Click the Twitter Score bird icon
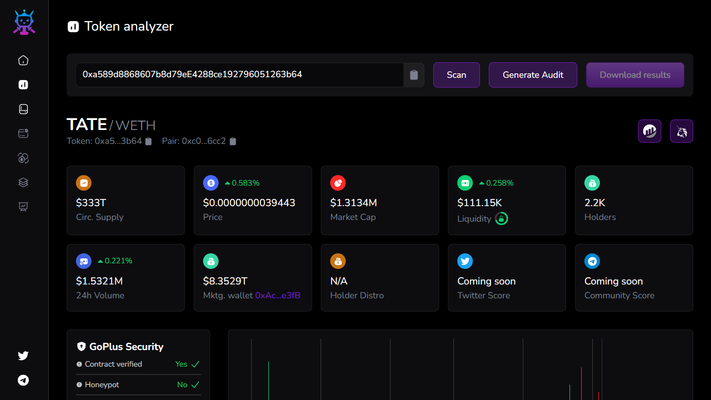The height and width of the screenshot is (400, 711). tap(465, 261)
